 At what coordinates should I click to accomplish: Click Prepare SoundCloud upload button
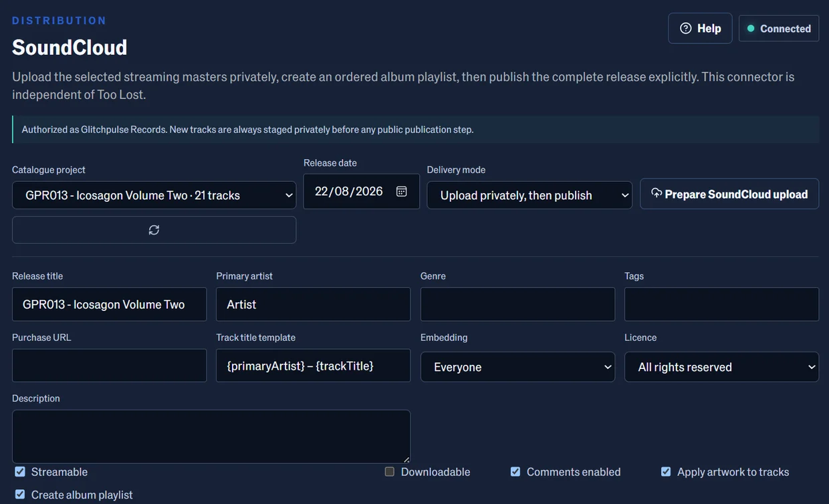[729, 194]
